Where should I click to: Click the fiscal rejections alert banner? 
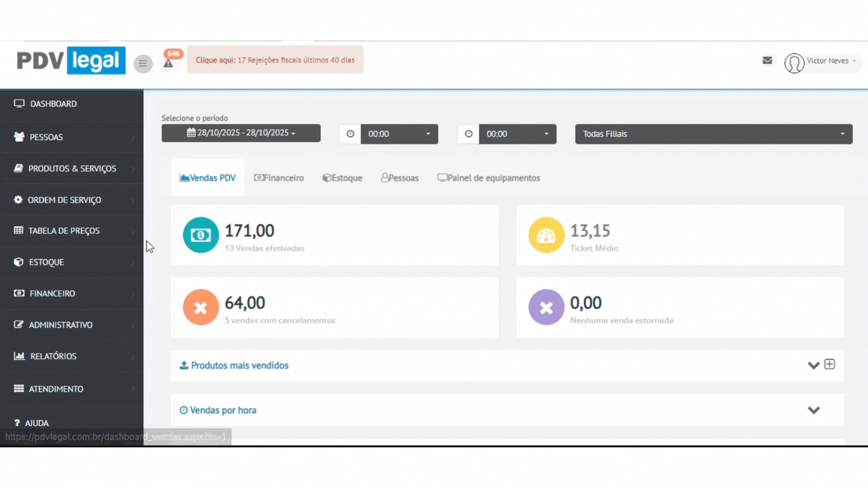pos(275,60)
